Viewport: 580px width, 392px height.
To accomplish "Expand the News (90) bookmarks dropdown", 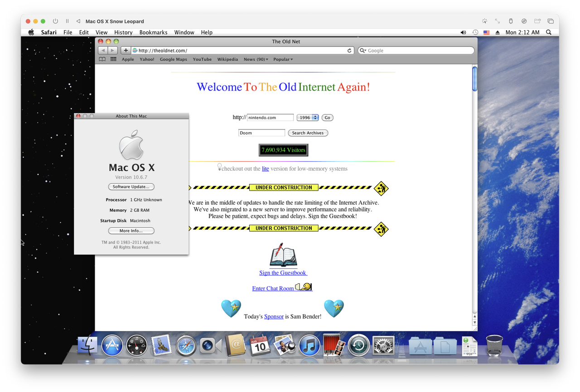I will click(x=256, y=59).
